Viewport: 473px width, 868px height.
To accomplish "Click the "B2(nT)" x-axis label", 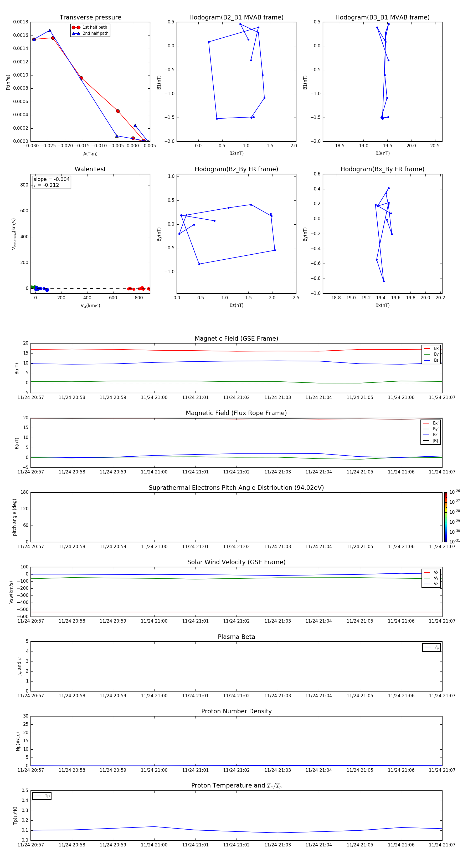I will click(x=236, y=153).
